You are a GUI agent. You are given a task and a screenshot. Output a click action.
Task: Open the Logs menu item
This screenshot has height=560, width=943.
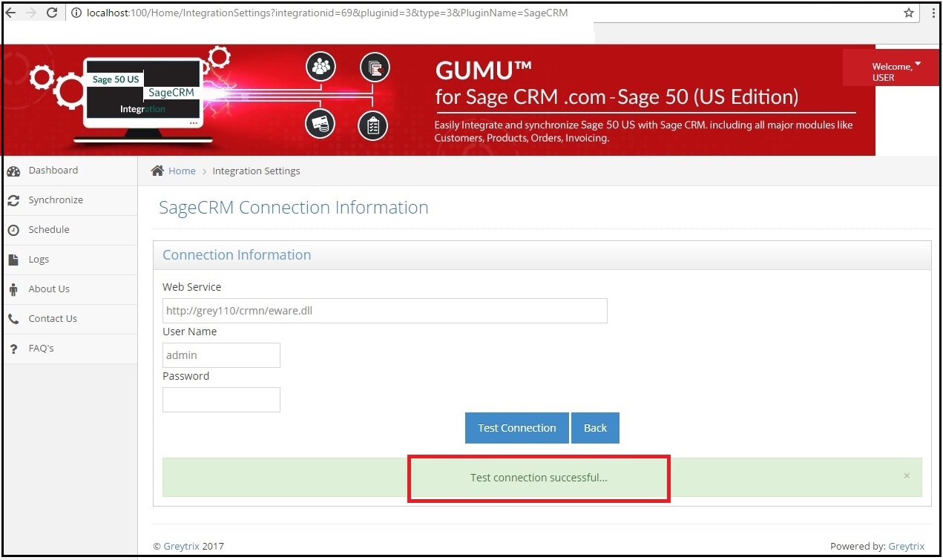[70, 260]
